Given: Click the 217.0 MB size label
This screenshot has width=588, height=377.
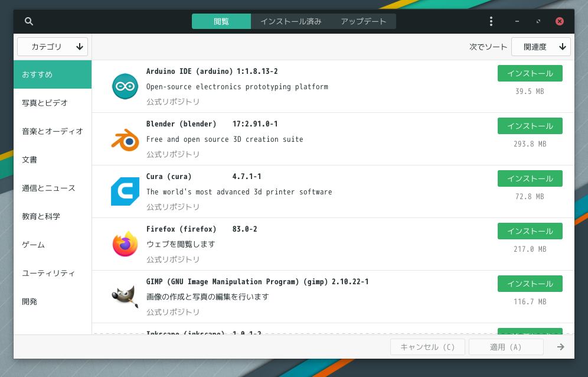Looking at the screenshot, I should [x=530, y=249].
